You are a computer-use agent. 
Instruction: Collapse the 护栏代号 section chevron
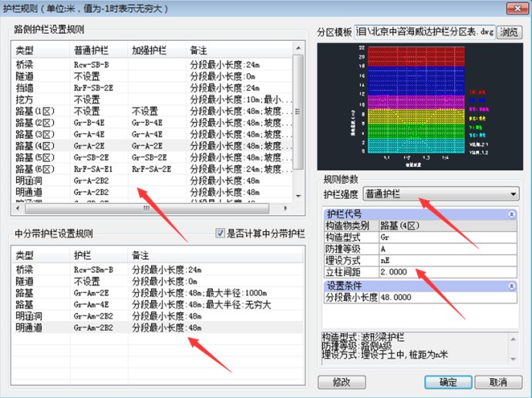510,215
